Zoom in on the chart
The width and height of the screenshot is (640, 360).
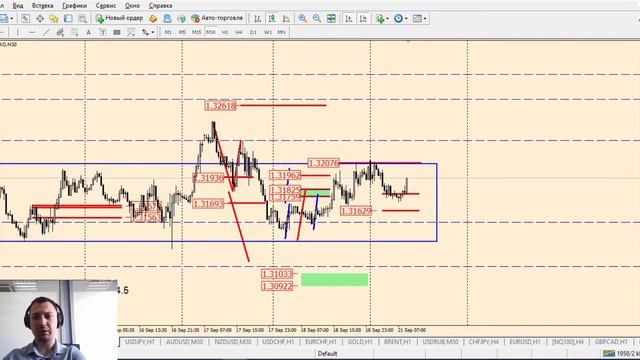coord(302,18)
